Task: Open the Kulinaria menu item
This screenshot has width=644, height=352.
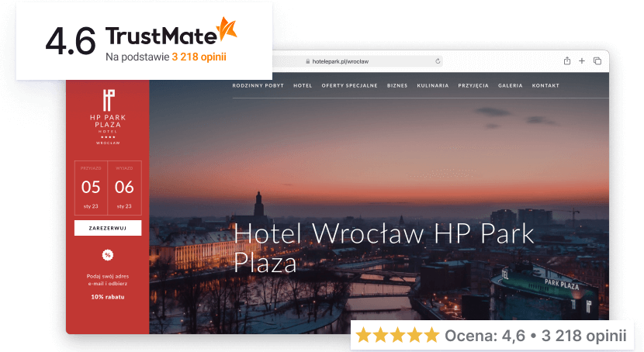Action: [x=433, y=86]
